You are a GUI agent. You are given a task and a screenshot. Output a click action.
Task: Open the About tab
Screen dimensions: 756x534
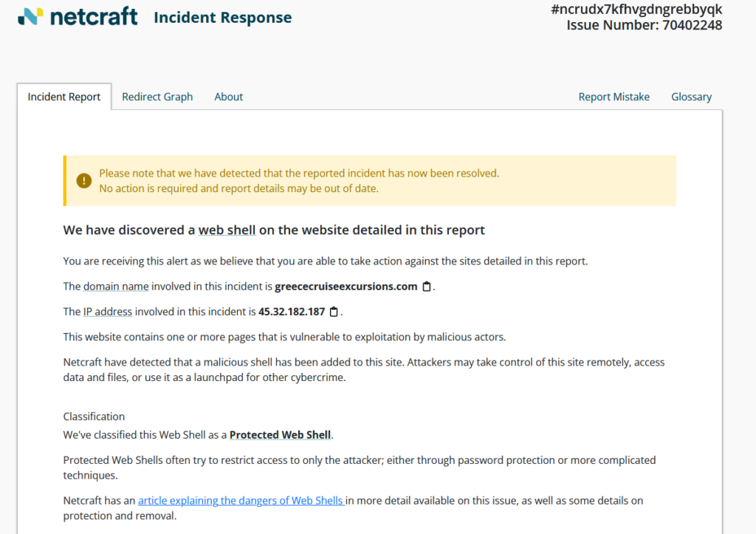point(229,97)
